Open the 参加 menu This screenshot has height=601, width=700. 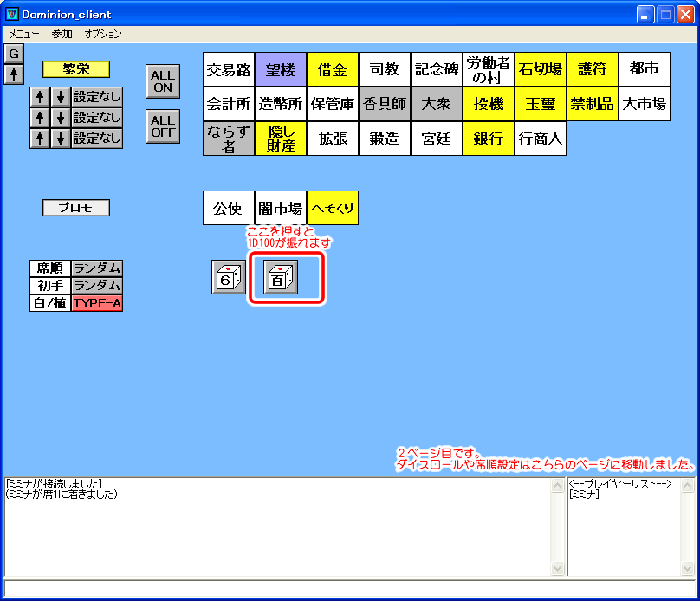tap(62, 34)
